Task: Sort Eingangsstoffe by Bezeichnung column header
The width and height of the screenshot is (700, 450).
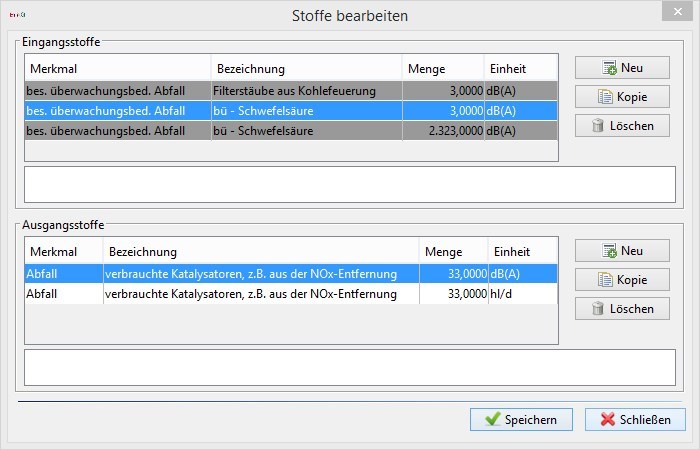Action: point(306,69)
